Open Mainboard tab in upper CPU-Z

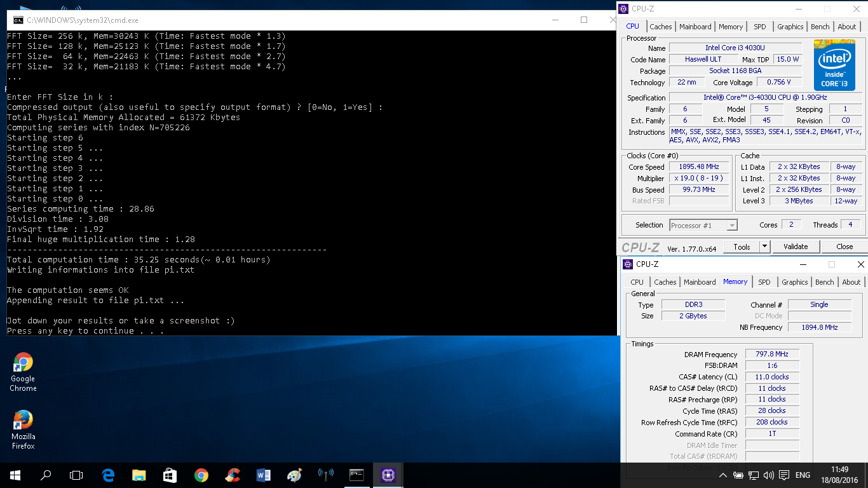[695, 27]
